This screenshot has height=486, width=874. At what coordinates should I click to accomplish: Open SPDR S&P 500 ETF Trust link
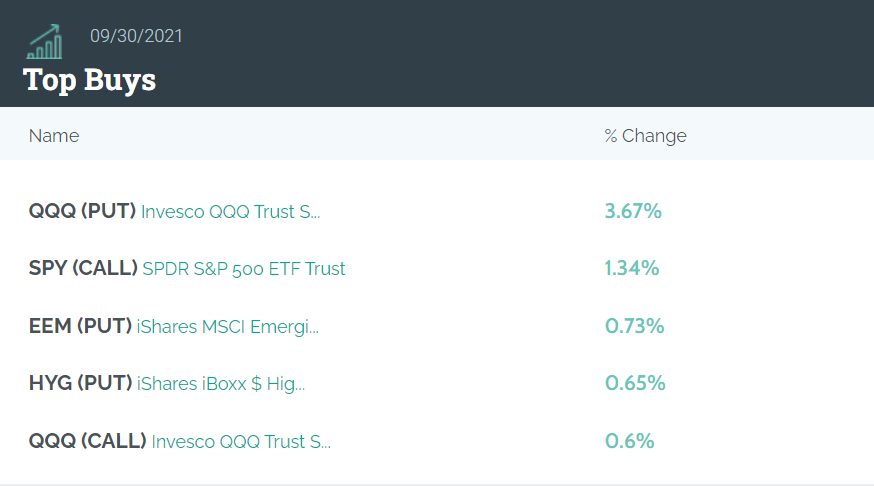pos(244,269)
